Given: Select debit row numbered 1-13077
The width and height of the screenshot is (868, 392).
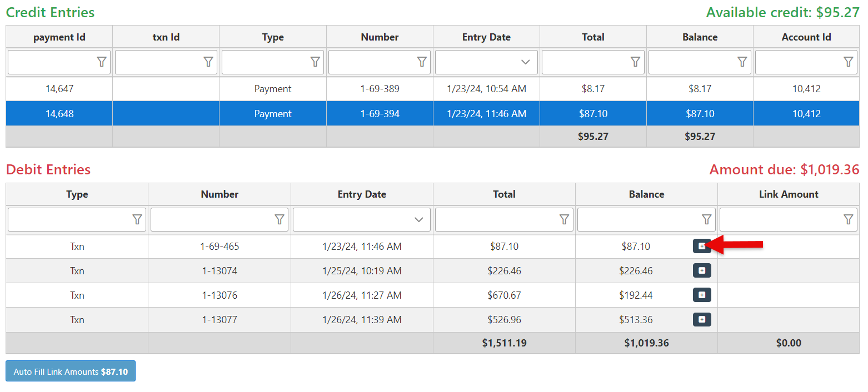Looking at the screenshot, I should pyautogui.click(x=220, y=320).
